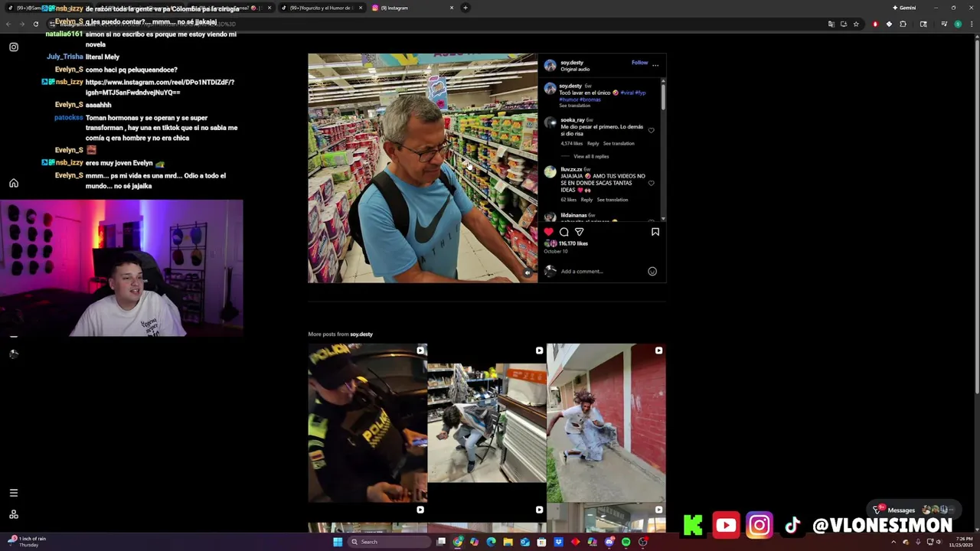Open Microsoft Edge from taskbar
The height and width of the screenshot is (551, 980).
point(492,542)
